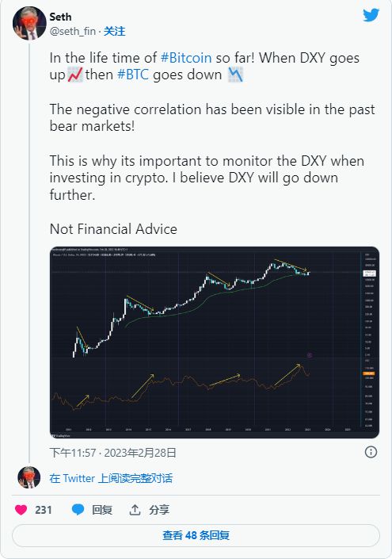Viewport: 392px width, 559px height.
Task: Click the chart increasing emoji
Action: 75,75
